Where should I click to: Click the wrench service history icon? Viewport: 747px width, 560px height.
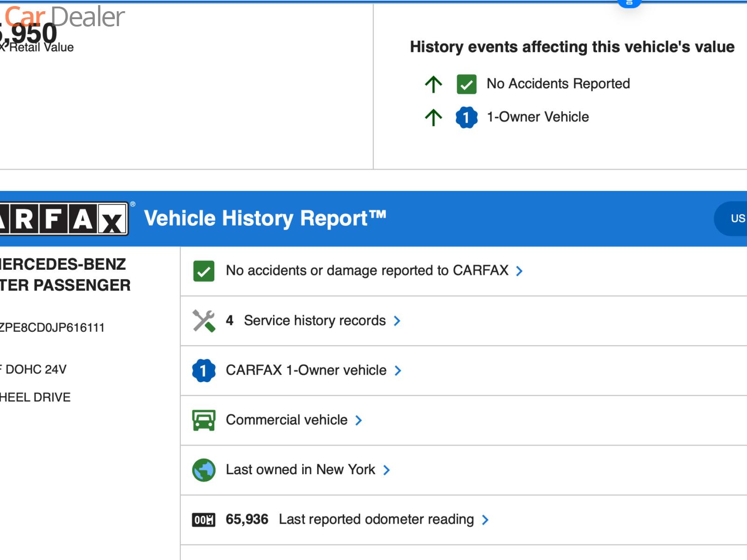coord(204,321)
